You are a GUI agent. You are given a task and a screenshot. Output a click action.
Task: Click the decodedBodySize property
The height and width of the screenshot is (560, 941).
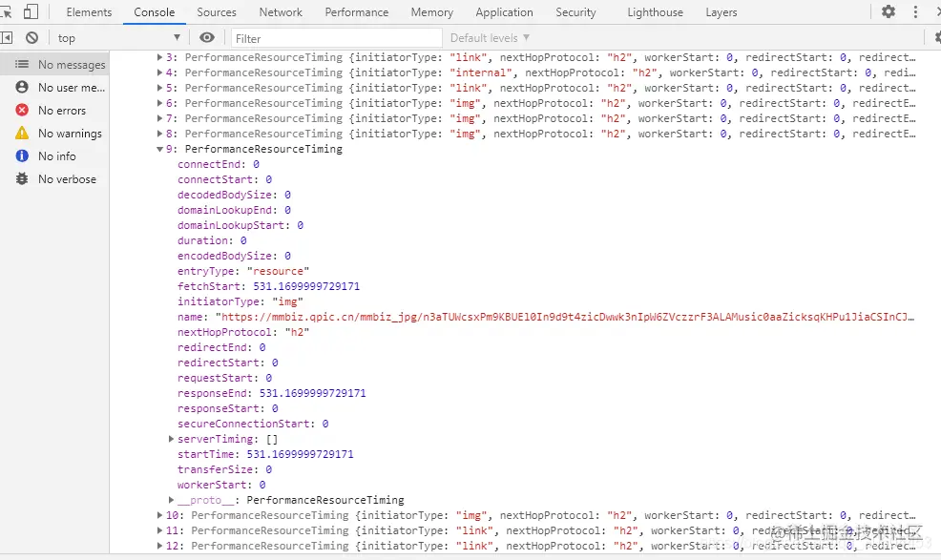234,195
